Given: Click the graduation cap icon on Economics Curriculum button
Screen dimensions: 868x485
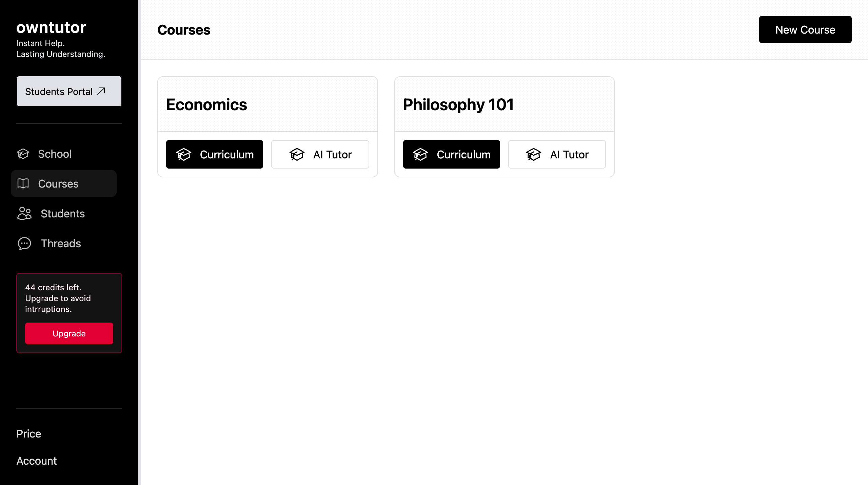Looking at the screenshot, I should point(183,154).
